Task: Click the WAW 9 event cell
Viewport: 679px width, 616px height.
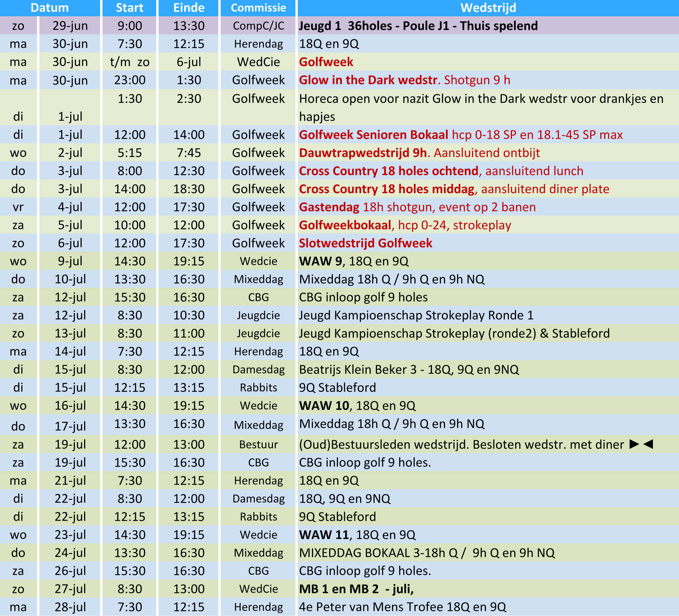Action: [354, 261]
